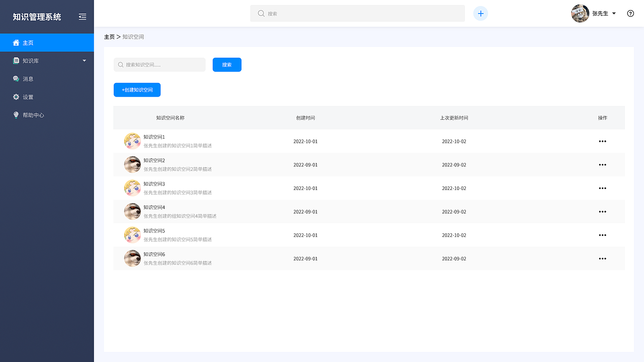Open the 知识空间1 name link
This screenshot has width=644, height=362.
click(154, 137)
